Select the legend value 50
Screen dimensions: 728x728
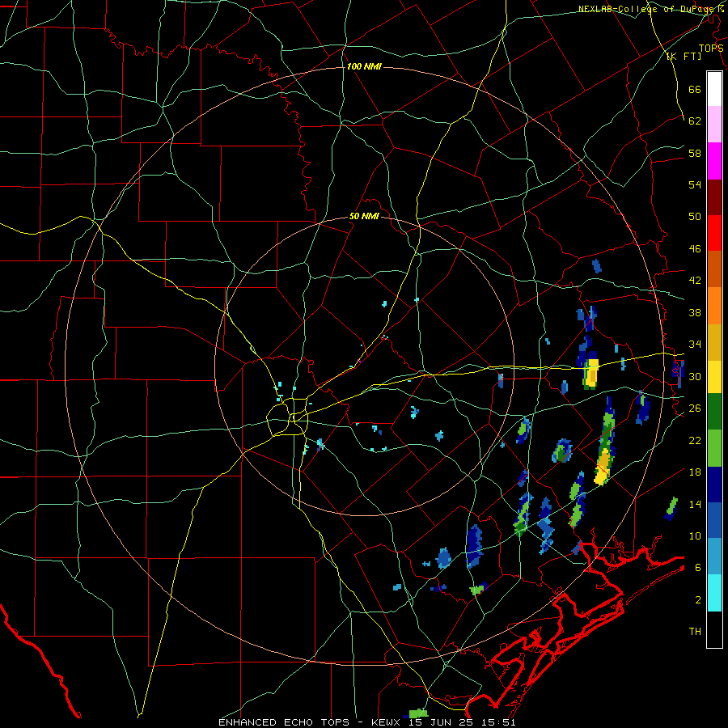695,216
